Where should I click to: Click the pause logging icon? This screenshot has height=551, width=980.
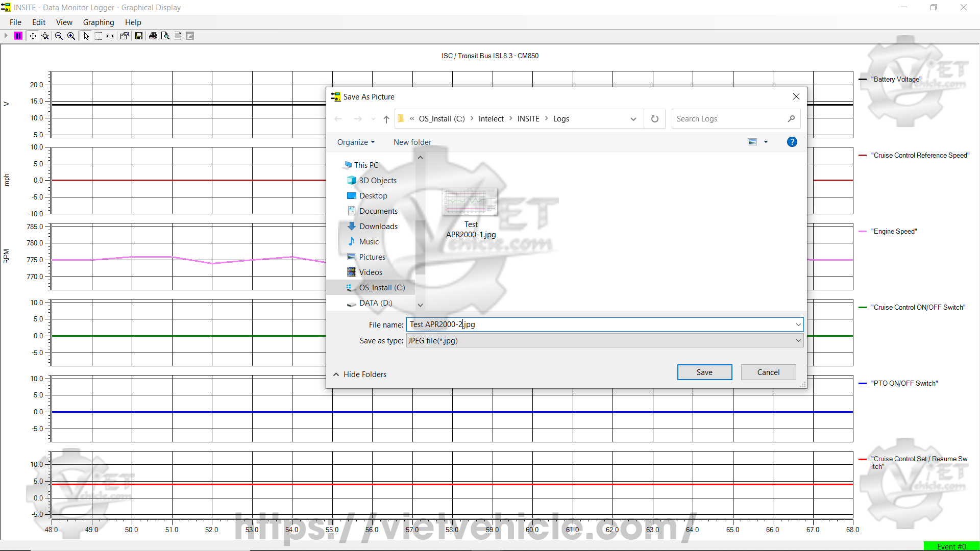[x=18, y=36]
